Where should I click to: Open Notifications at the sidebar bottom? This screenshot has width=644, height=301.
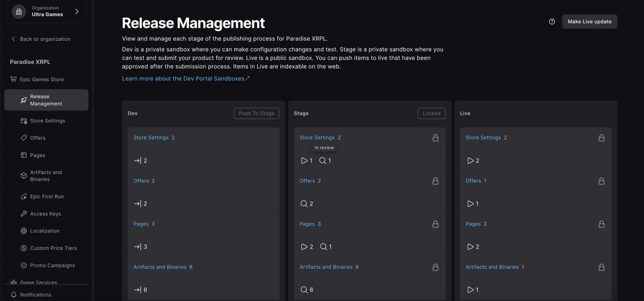[35, 295]
